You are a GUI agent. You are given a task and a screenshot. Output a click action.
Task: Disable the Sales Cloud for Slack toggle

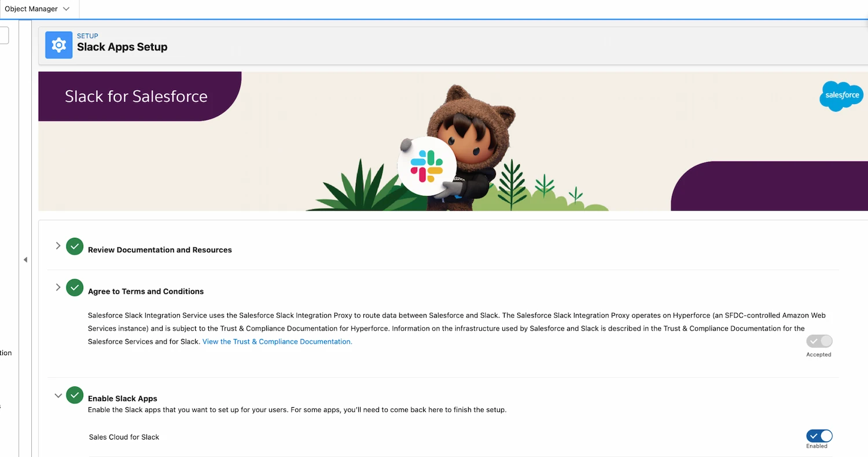point(819,436)
